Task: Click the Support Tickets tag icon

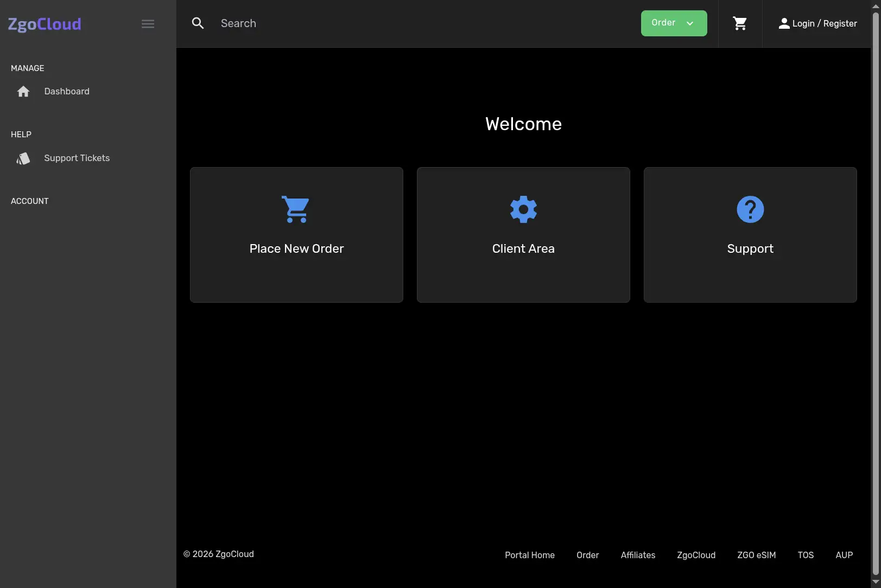Action: 23,158
